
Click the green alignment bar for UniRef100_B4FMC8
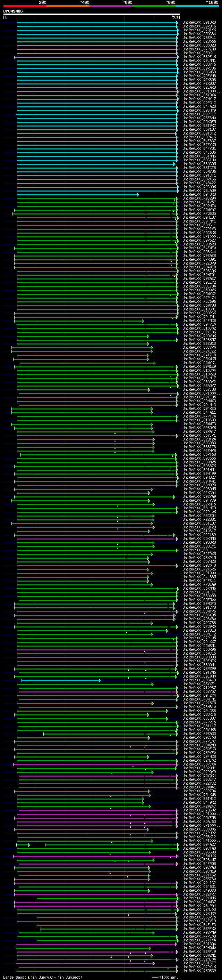tap(79, 321)
